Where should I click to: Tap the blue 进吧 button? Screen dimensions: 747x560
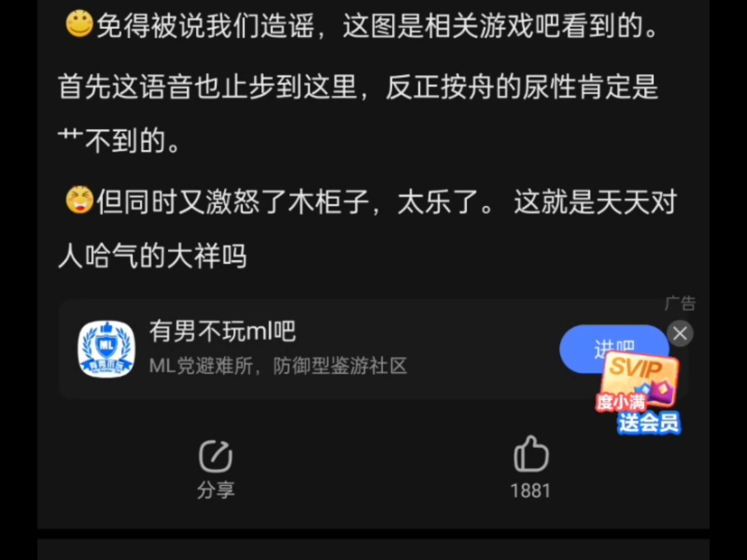pyautogui.click(x=614, y=349)
